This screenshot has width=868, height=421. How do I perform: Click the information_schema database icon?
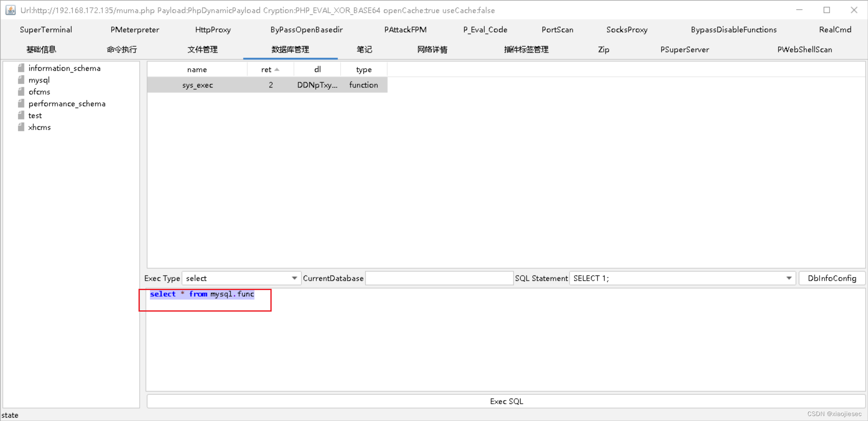pos(21,68)
